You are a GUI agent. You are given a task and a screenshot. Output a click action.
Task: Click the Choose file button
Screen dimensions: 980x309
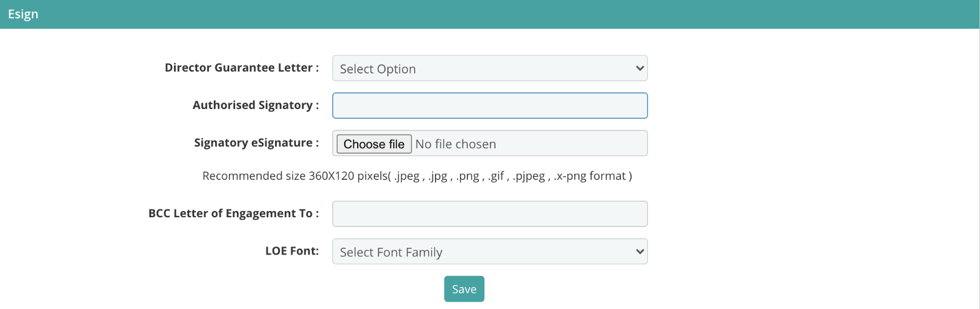tap(374, 144)
